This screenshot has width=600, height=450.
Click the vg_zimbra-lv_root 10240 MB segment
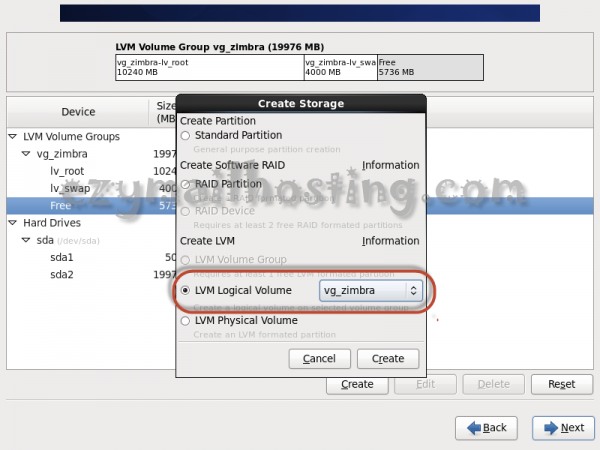210,67
